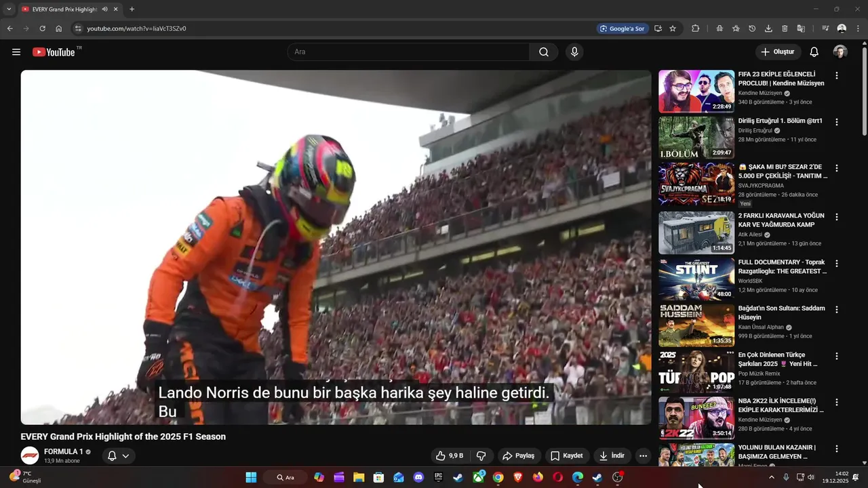Open taskbar weather widget 7°C Güneşli
Screen dimensions: 868x488
point(25,477)
